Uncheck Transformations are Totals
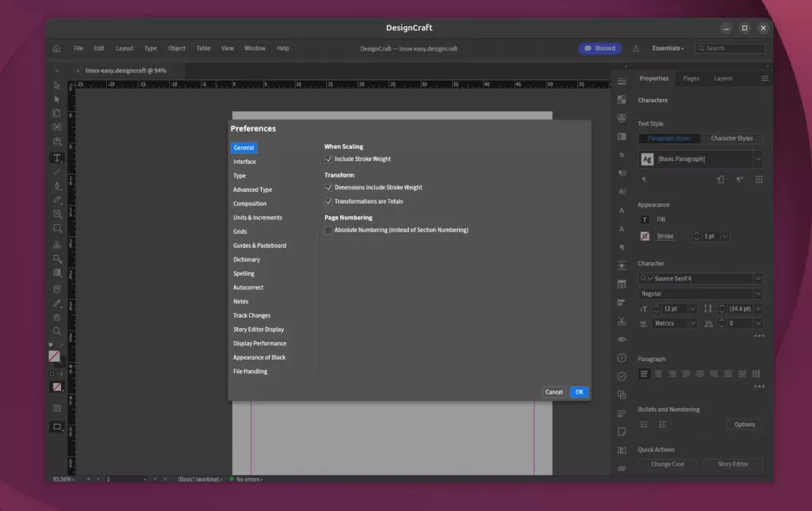The height and width of the screenshot is (511, 812). tap(328, 202)
